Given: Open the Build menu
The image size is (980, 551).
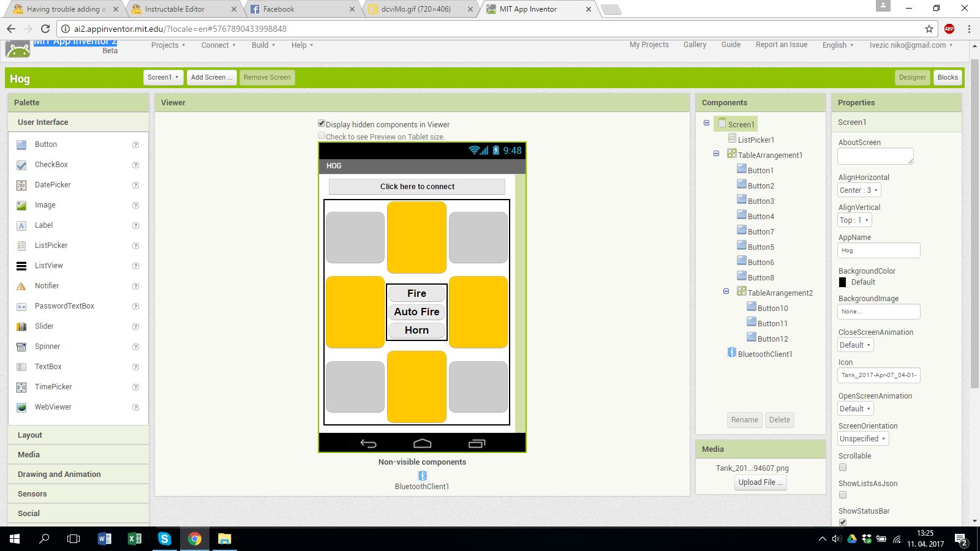Looking at the screenshot, I should pos(263,45).
